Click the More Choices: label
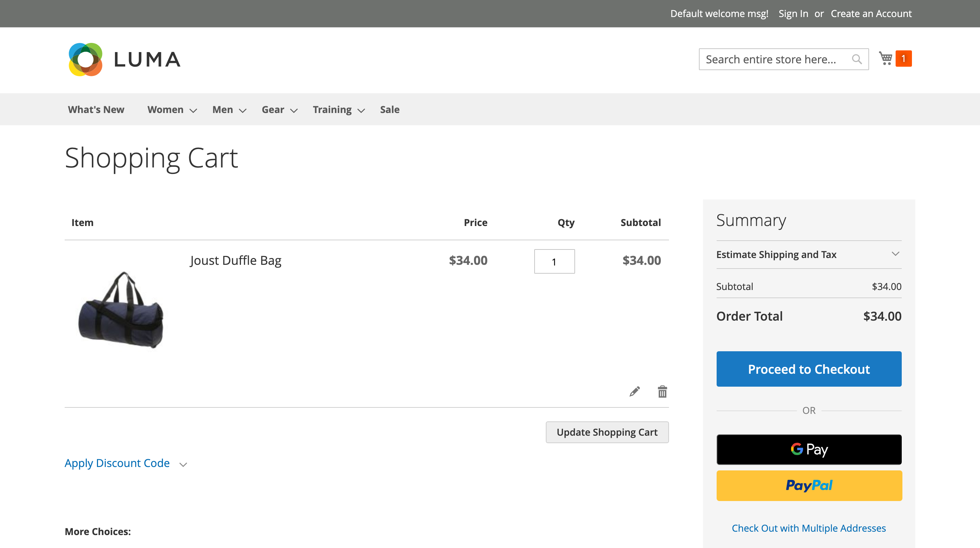 (x=98, y=532)
